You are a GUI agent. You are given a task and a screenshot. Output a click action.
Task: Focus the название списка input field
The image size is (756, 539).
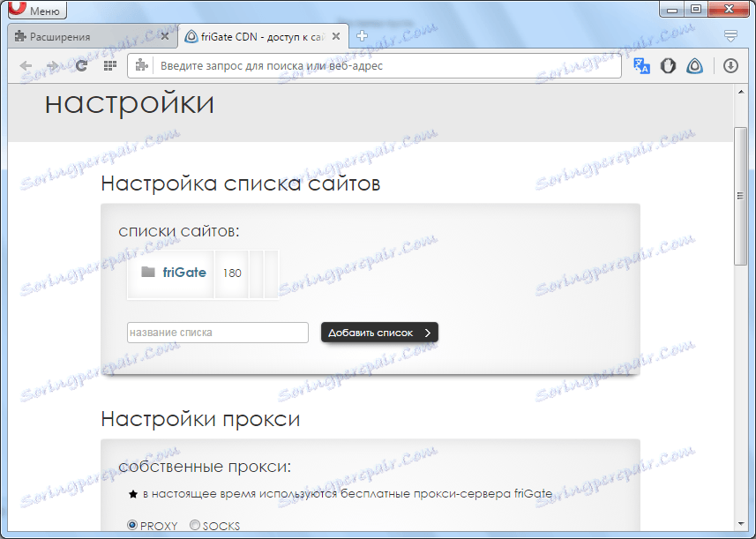point(217,333)
